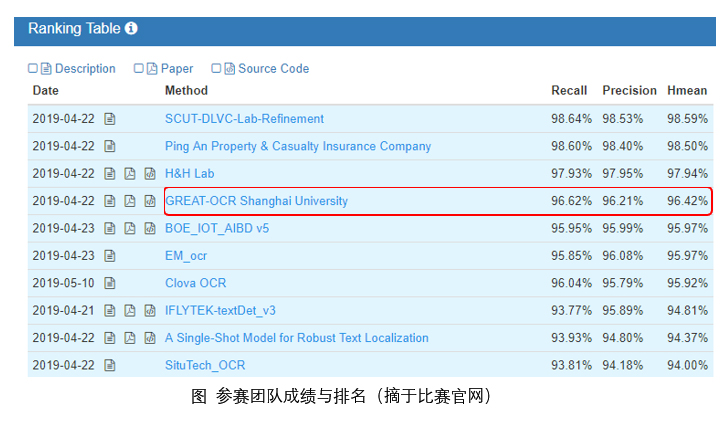Click the Precision column header
Viewport: 727px width, 427px height.
tap(629, 91)
